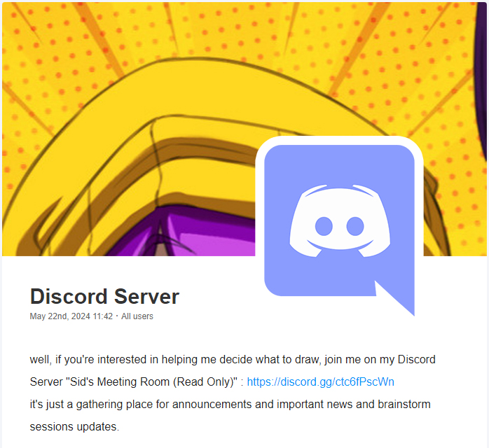Screen dimensions: 489x448
Task: Open the discord.gg/ctc6fPscWn invite link
Action: pyautogui.click(x=320, y=382)
